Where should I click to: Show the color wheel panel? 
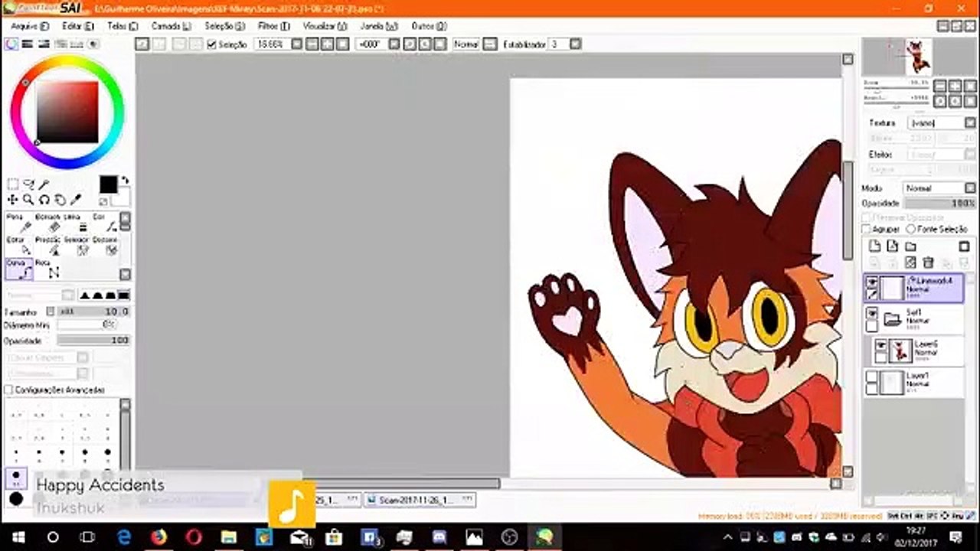point(11,44)
